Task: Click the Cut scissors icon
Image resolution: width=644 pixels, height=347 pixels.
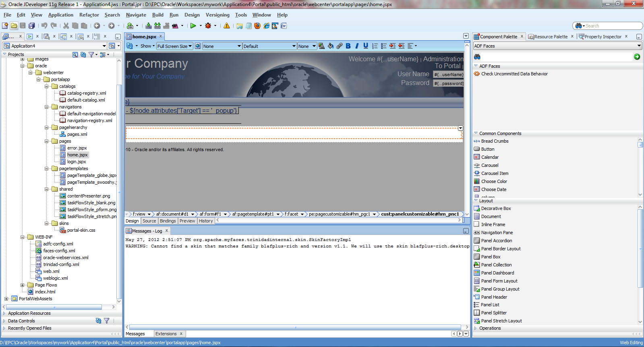Action: point(66,25)
